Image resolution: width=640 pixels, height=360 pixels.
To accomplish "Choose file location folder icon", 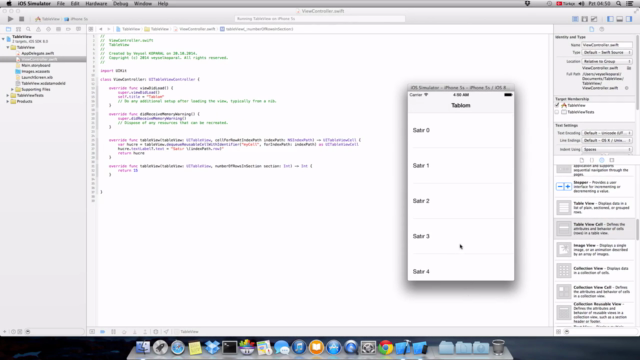I will point(629,68).
